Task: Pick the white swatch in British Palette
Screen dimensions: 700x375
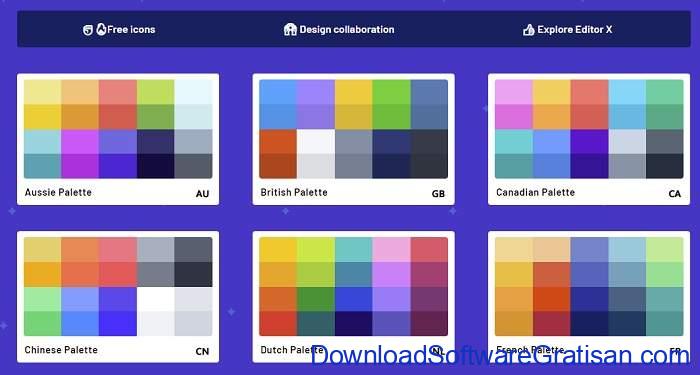Action: (316, 142)
